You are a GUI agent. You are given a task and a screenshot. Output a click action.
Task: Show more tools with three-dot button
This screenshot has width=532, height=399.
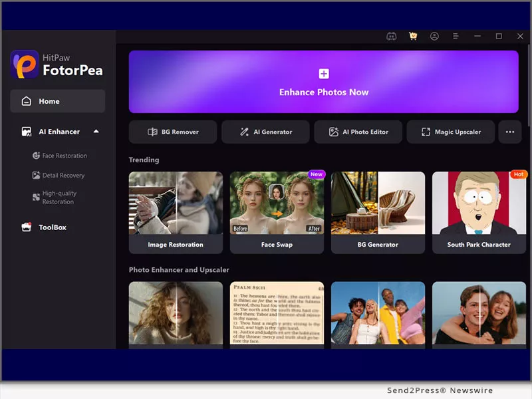pos(510,132)
